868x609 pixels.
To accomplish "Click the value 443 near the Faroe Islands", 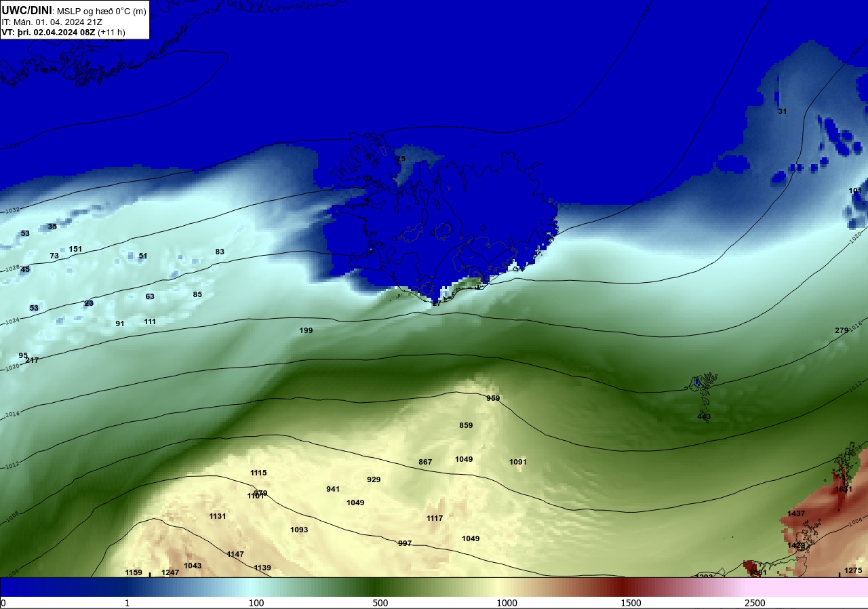I will coord(704,416).
